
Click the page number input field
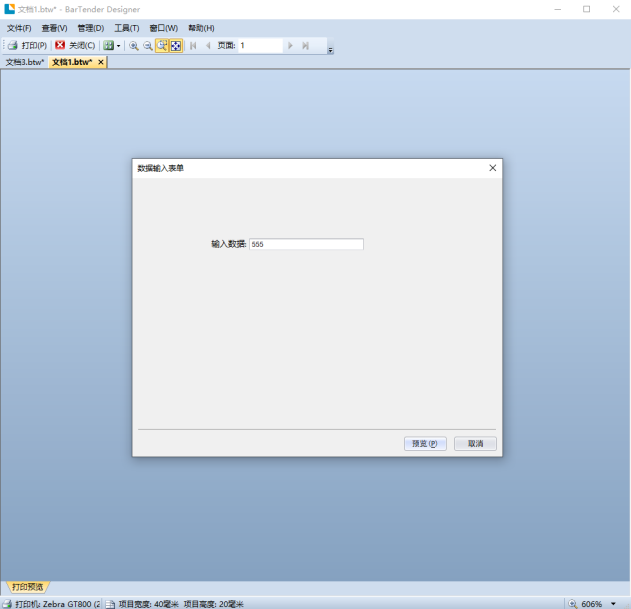tap(260, 46)
